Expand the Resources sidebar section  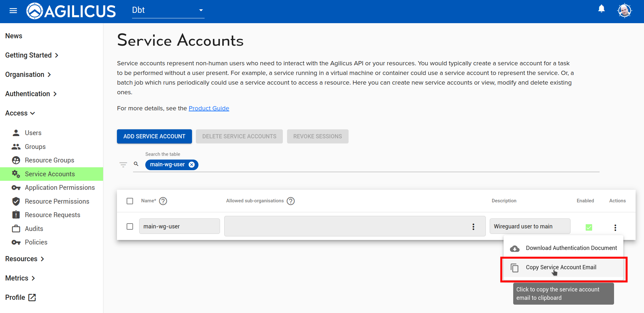[25, 259]
